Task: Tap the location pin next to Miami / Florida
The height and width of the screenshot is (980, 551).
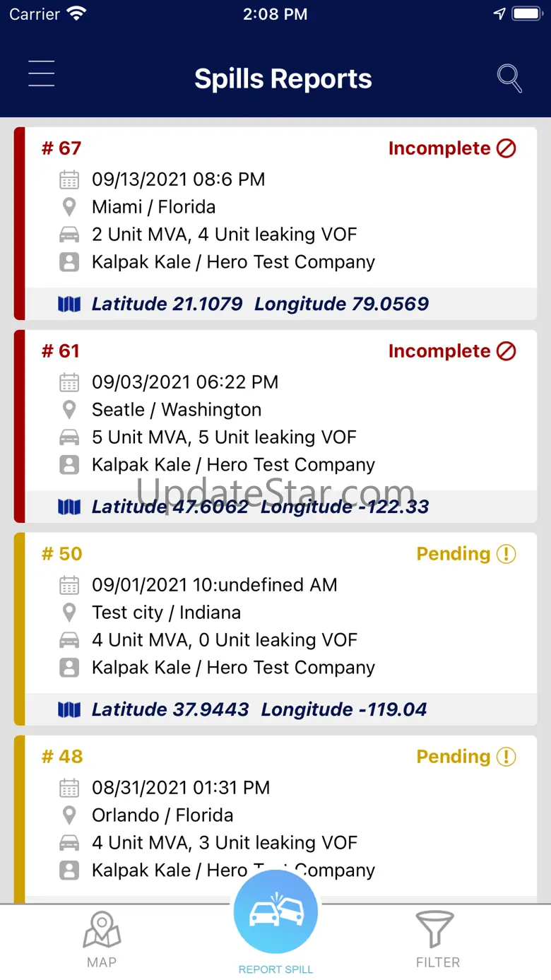Action: [x=69, y=207]
